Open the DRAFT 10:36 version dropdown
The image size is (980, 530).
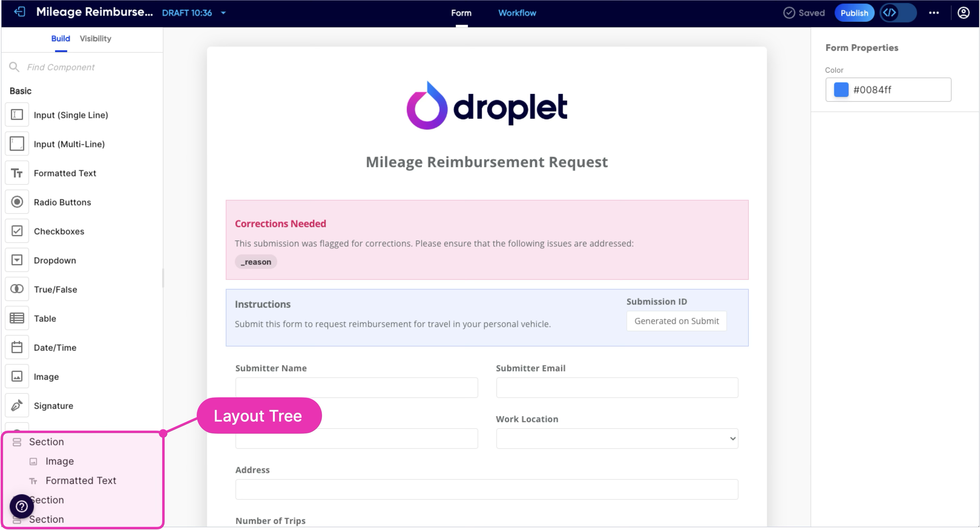coord(223,13)
